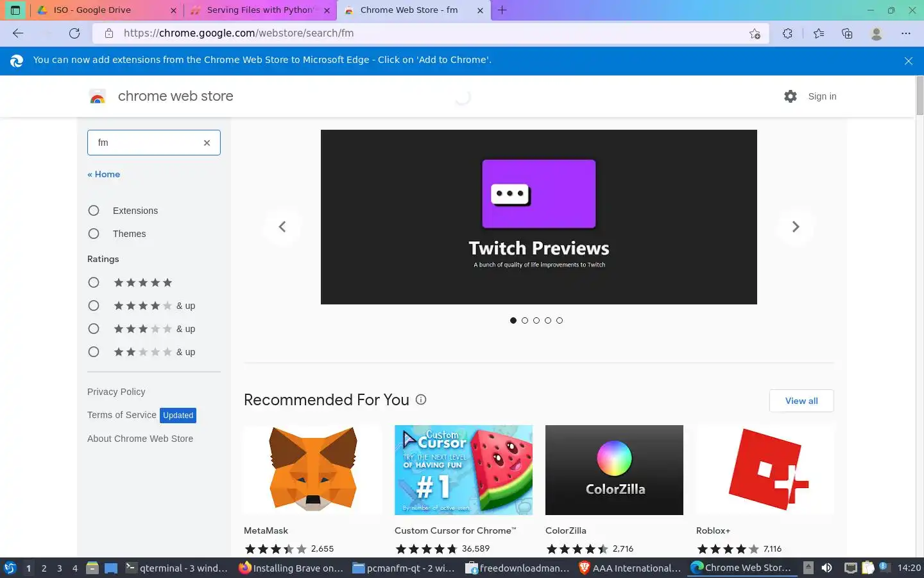Switch to workspace 2 on taskbar

point(44,568)
